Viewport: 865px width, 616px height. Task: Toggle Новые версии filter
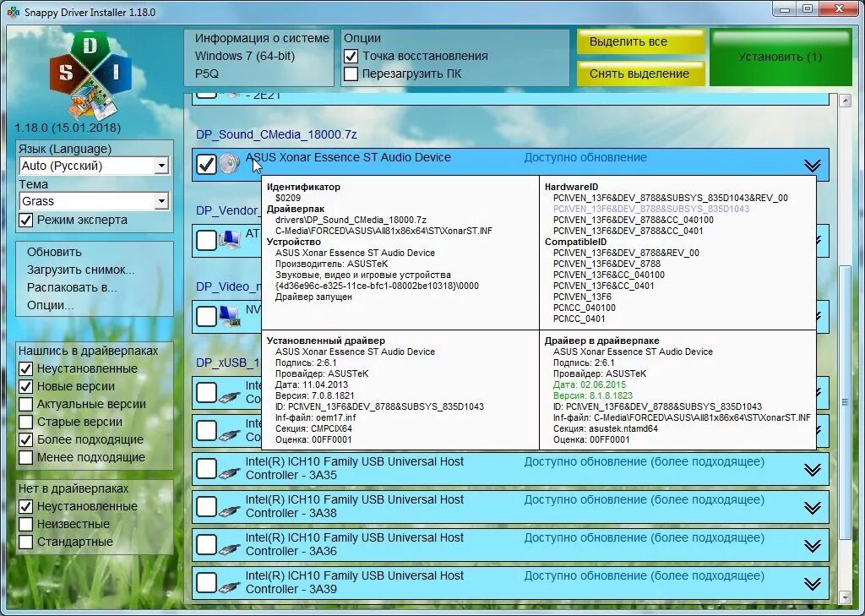tap(25, 386)
